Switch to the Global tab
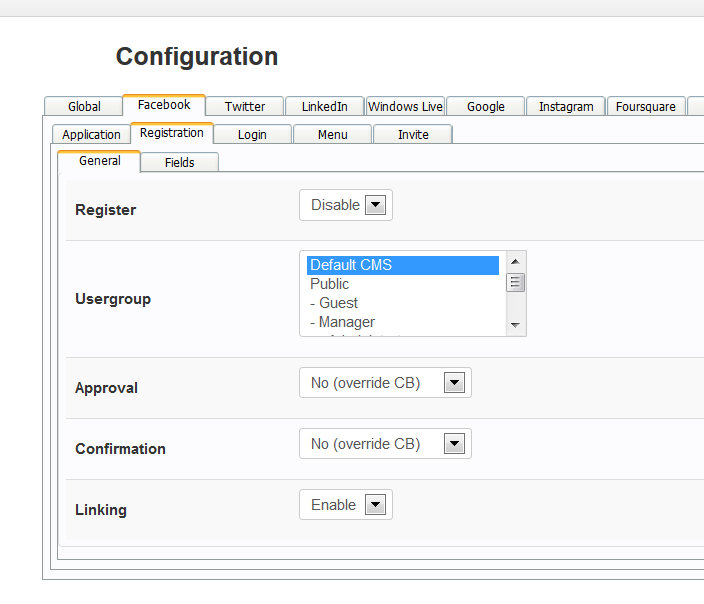 pos(84,106)
